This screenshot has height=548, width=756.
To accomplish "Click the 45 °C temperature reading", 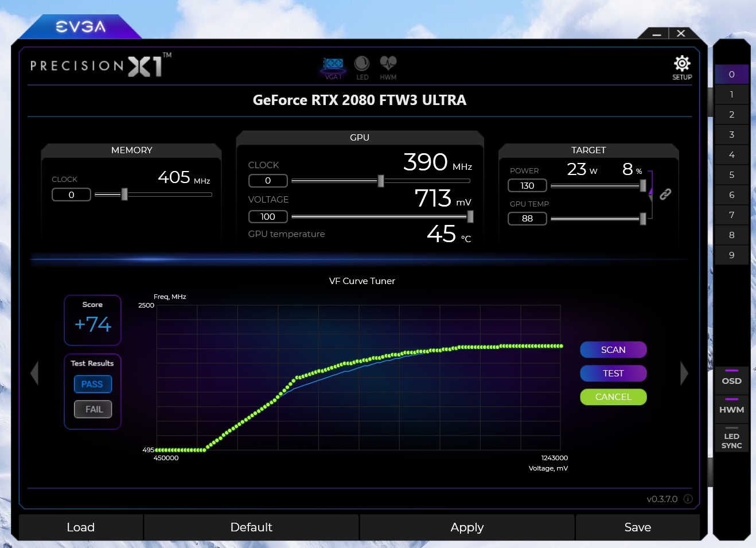I will (449, 234).
